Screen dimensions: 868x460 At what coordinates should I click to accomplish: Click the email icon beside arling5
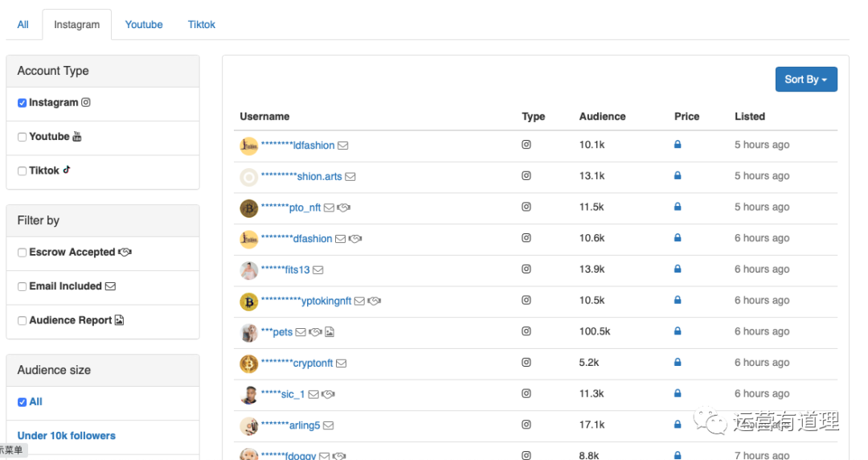click(328, 425)
